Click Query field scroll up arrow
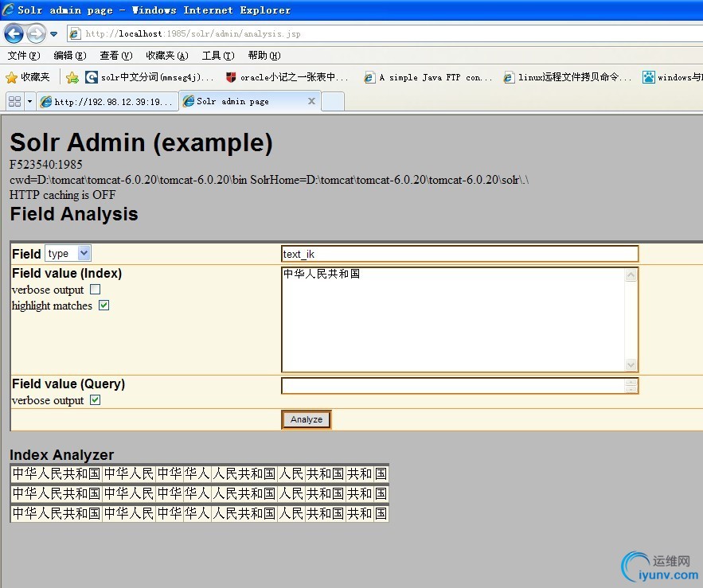 pos(631,382)
